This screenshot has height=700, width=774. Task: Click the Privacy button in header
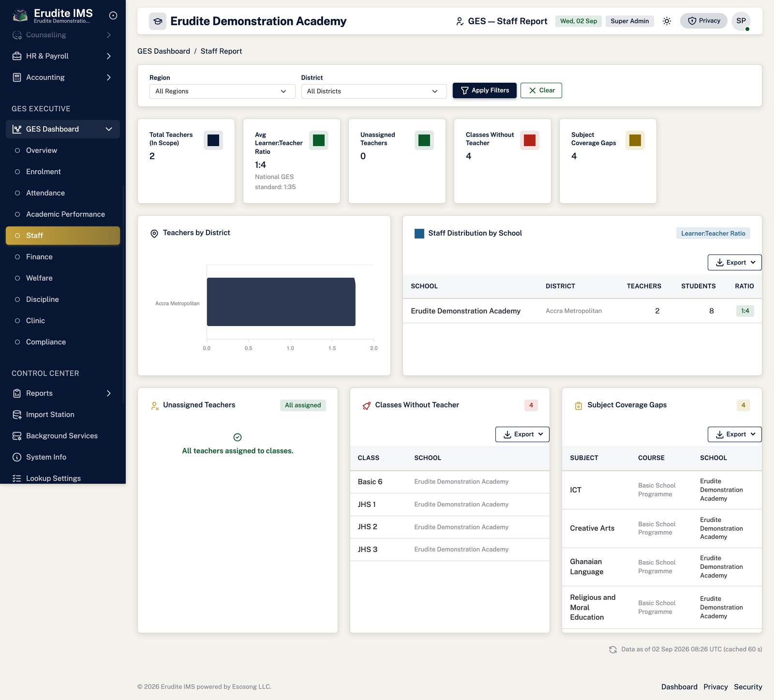tap(704, 21)
